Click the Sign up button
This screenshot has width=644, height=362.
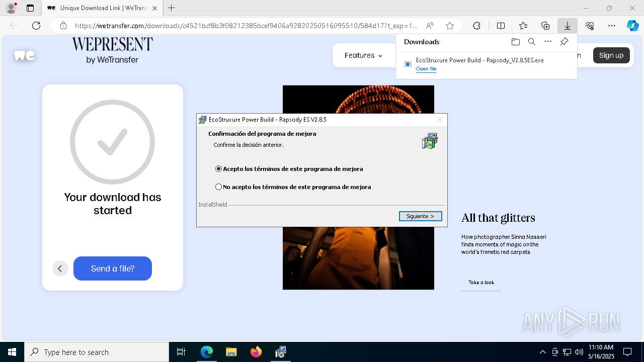pos(611,55)
